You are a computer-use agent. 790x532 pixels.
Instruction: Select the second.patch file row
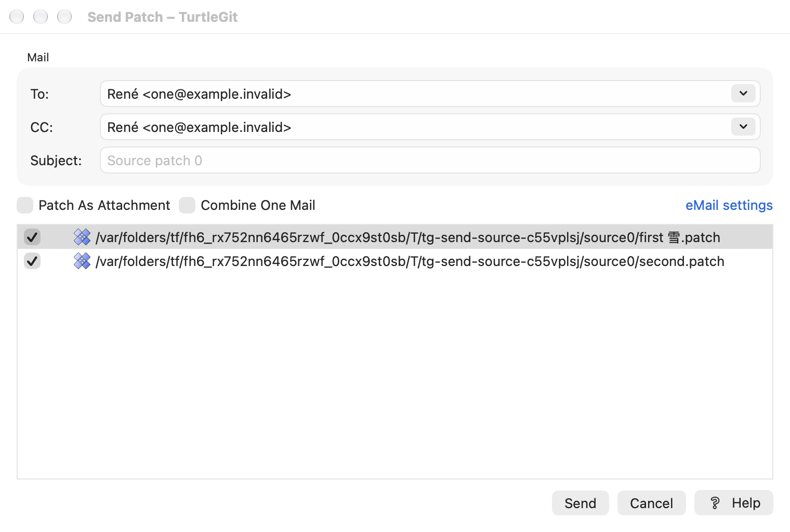click(395, 261)
